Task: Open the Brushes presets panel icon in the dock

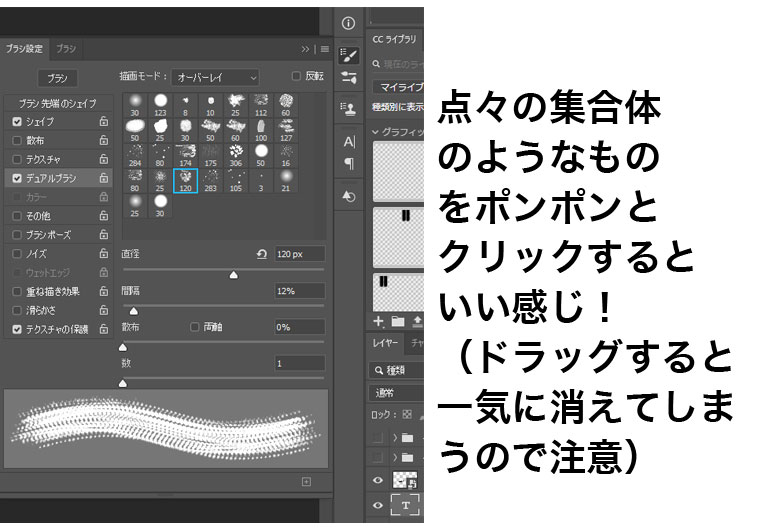Action: point(348,77)
